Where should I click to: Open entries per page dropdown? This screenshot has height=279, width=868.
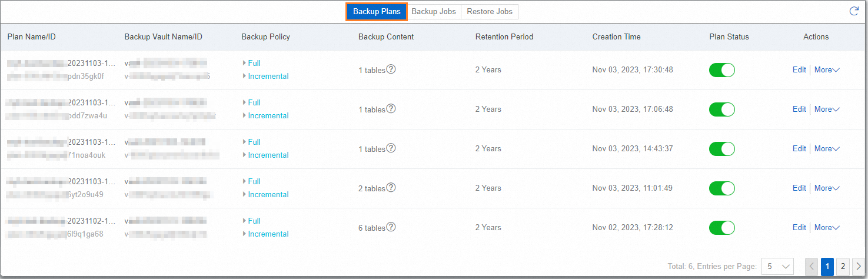[777, 266]
